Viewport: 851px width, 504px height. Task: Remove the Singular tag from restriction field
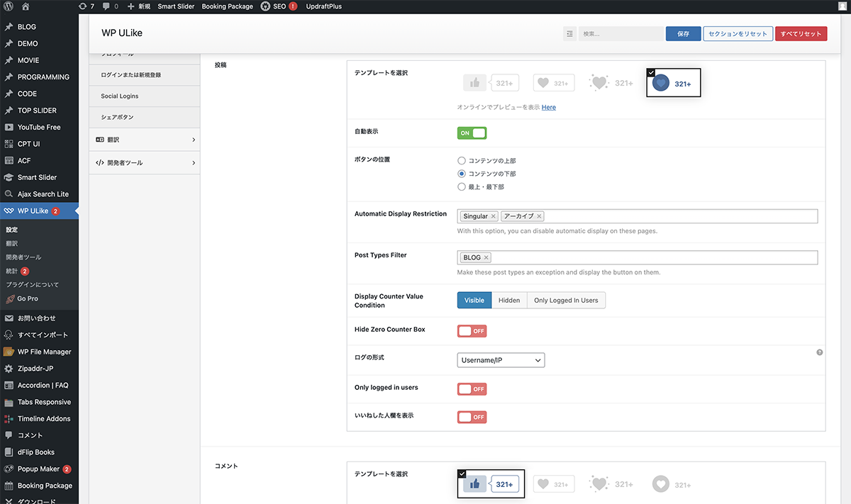click(494, 216)
